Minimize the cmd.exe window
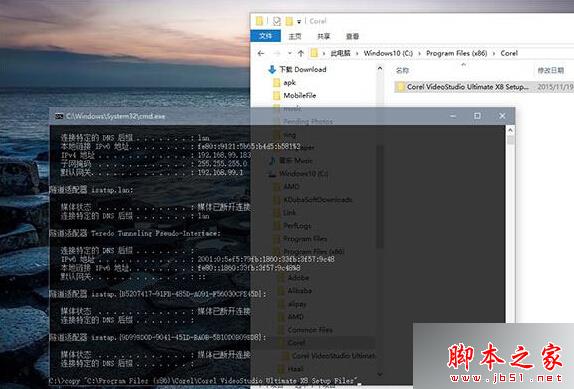The image size is (574, 389). click(453, 116)
